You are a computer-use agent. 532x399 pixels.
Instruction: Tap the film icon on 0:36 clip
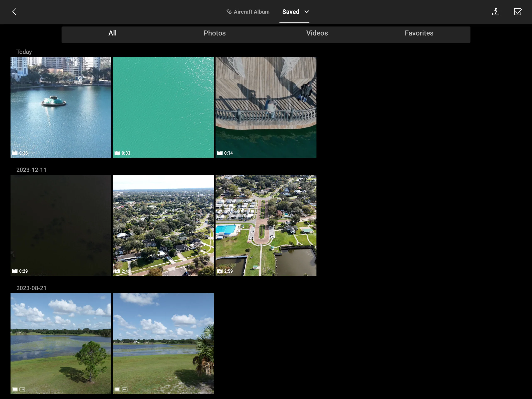pos(15,153)
